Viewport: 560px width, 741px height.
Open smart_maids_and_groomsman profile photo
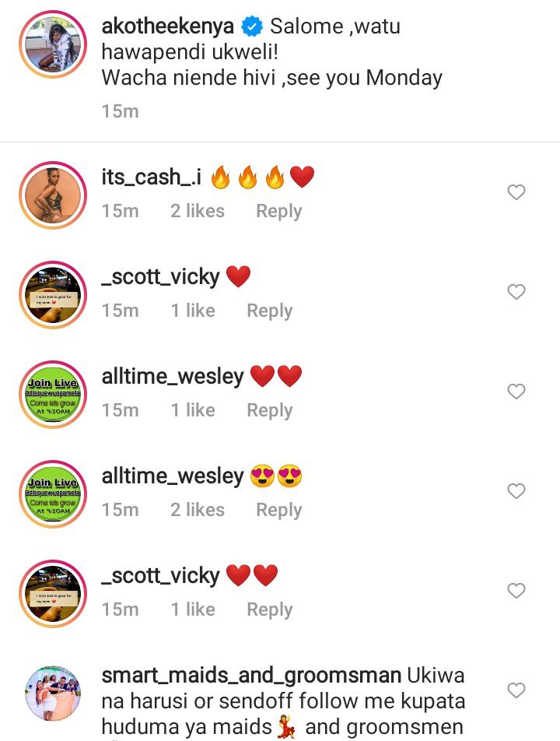pos(53,694)
